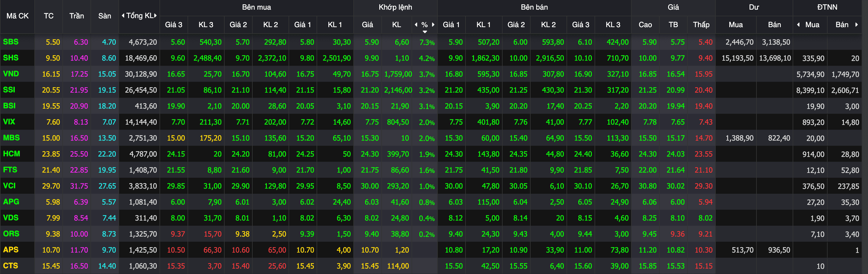Open the APS ticker symbol
This screenshot has height=274, width=868.
11,249
